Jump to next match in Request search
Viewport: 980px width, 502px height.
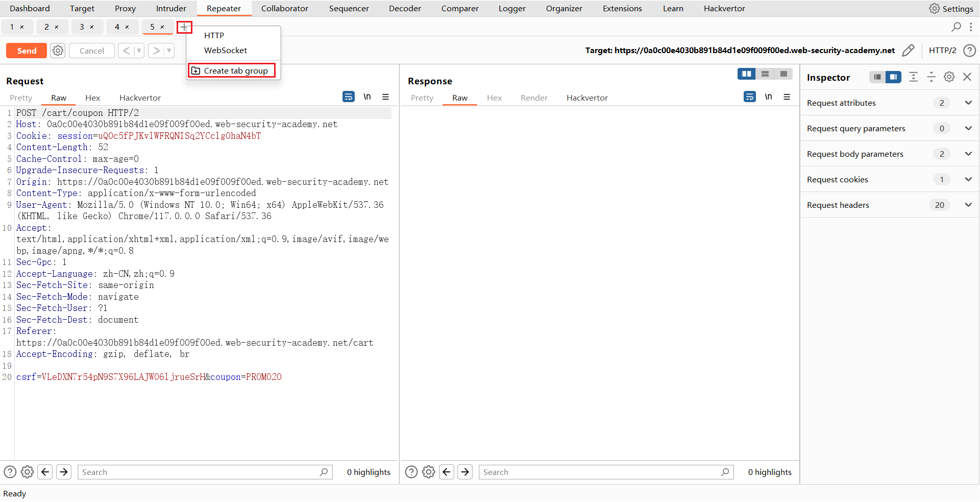(64, 472)
